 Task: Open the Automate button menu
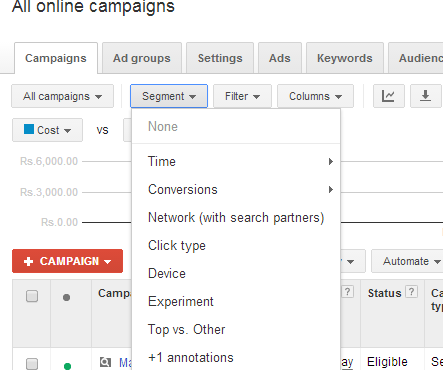coord(407,261)
